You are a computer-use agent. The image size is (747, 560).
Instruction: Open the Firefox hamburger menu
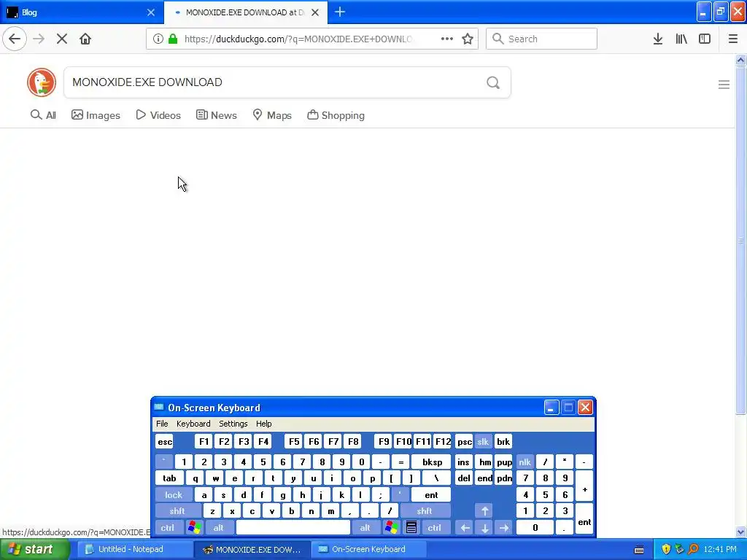733,39
